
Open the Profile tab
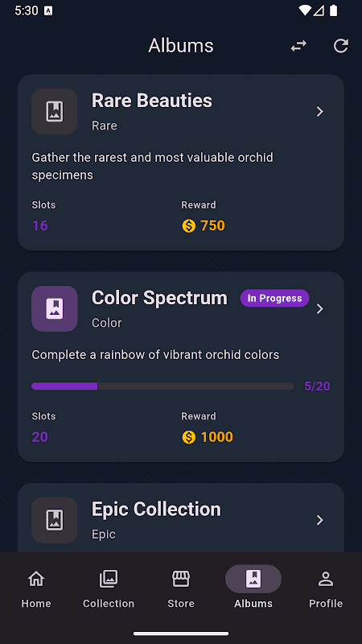tap(326, 588)
